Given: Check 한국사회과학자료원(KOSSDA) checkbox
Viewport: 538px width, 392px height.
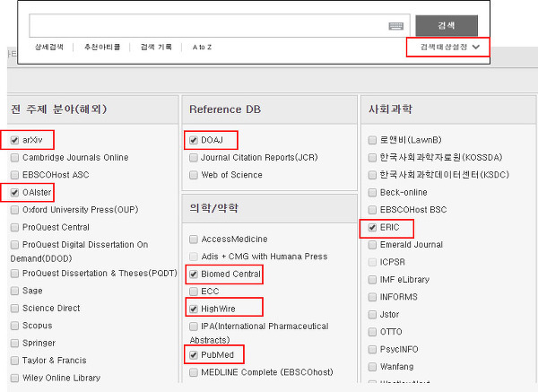Looking at the screenshot, I should (372, 158).
